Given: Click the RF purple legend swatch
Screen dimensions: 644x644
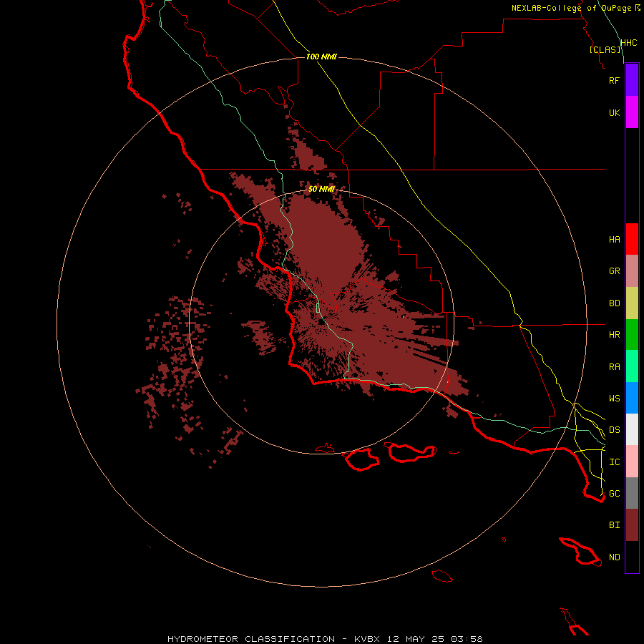Looking at the screenshot, I should [x=632, y=80].
